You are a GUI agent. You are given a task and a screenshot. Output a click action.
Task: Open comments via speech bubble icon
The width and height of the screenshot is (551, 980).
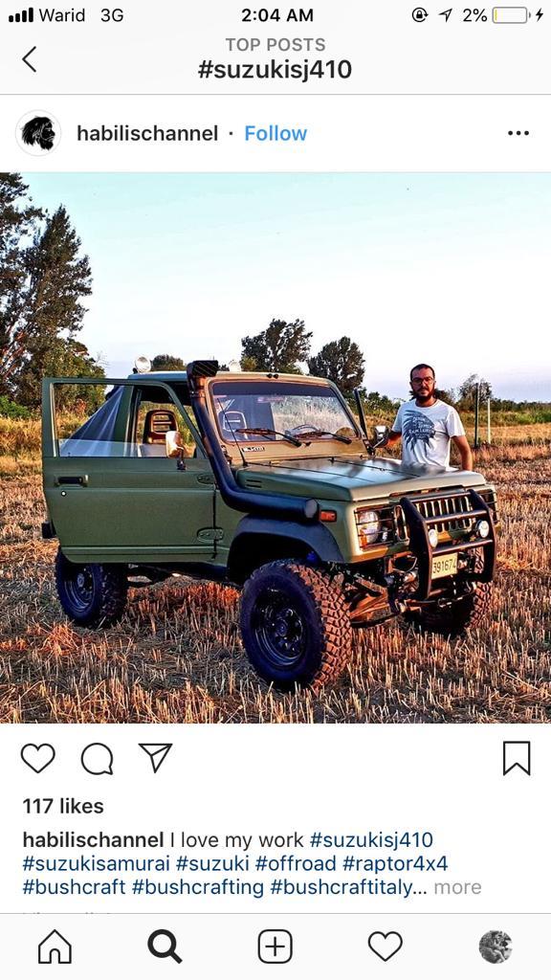pyautogui.click(x=98, y=759)
